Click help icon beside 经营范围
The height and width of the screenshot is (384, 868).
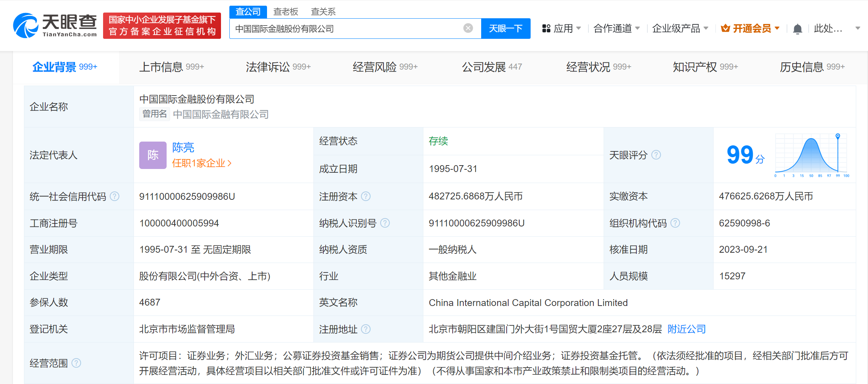click(76, 363)
